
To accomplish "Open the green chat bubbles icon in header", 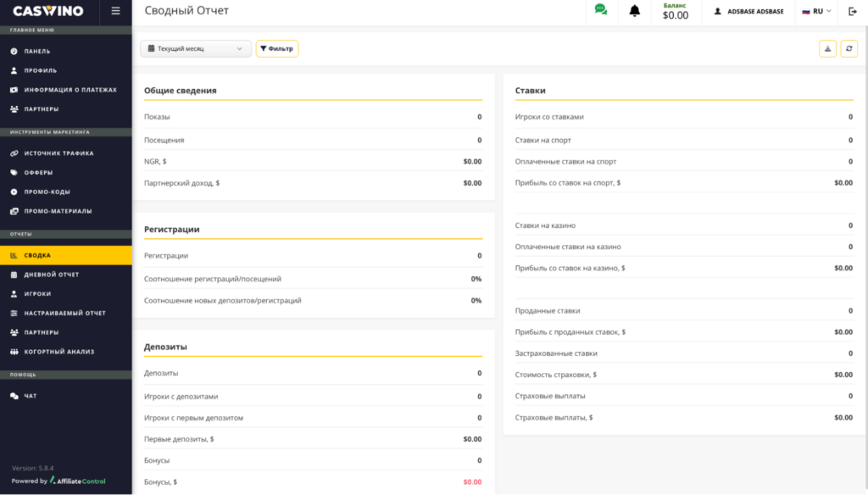I will coord(601,9).
